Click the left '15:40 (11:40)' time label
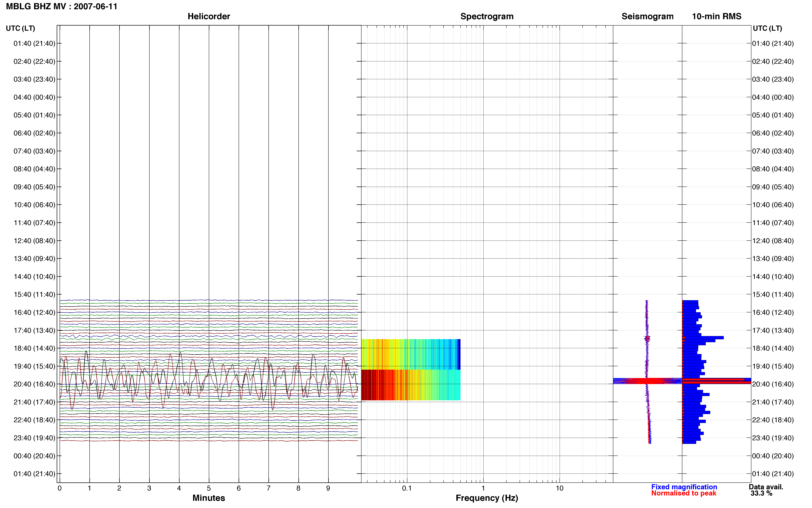Screen dimensions: 812x508 [x=34, y=294]
